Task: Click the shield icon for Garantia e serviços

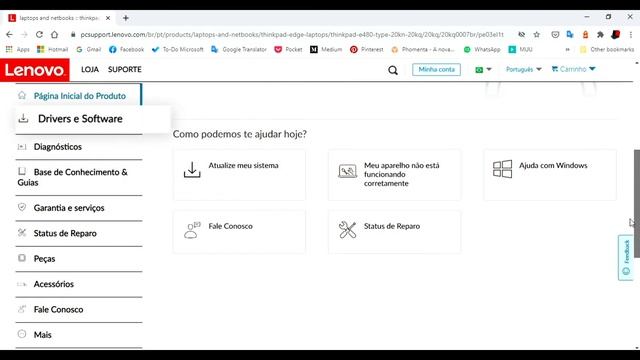Action: pos(22,207)
